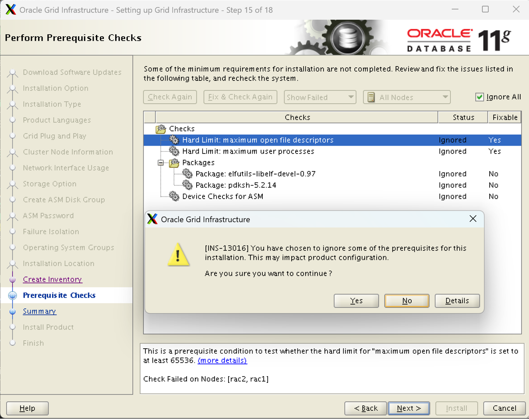This screenshot has width=529, height=420.
Task: Confirm with Yes in the dialog
Action: point(356,301)
